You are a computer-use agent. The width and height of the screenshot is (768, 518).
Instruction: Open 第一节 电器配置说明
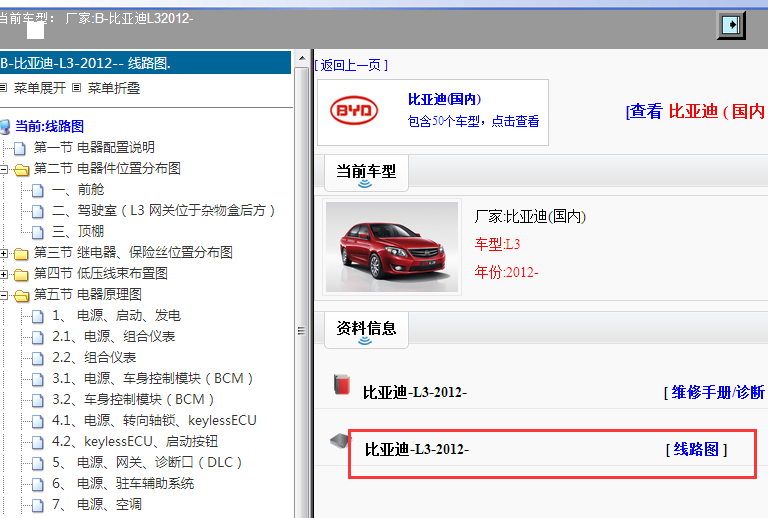click(x=94, y=147)
